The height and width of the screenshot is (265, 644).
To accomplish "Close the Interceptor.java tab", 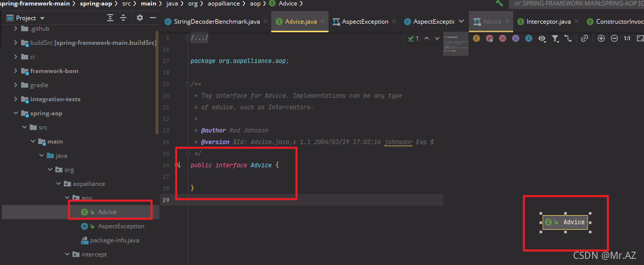I will [x=577, y=22].
